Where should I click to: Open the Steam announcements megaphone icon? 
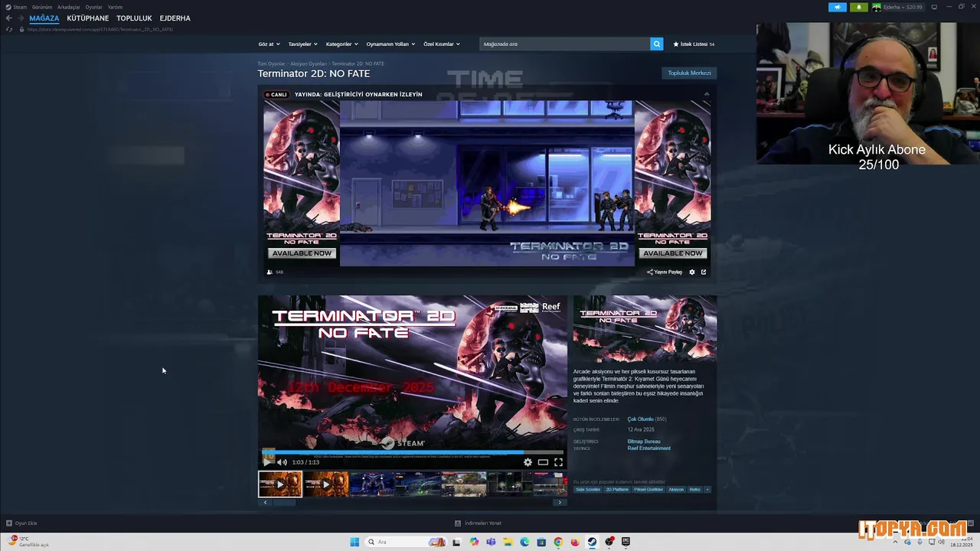837,7
